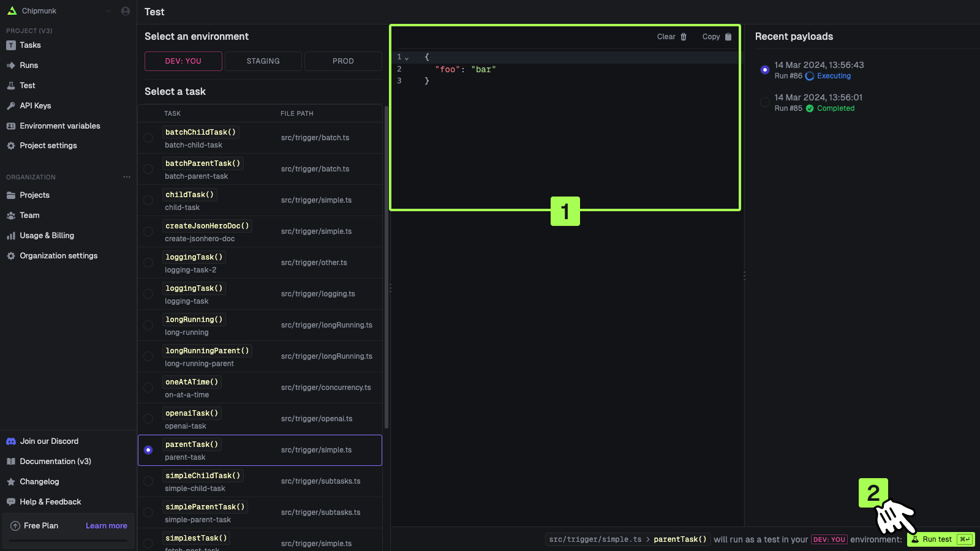Select the batchParentTask() radio button
The image size is (980, 551).
(148, 169)
